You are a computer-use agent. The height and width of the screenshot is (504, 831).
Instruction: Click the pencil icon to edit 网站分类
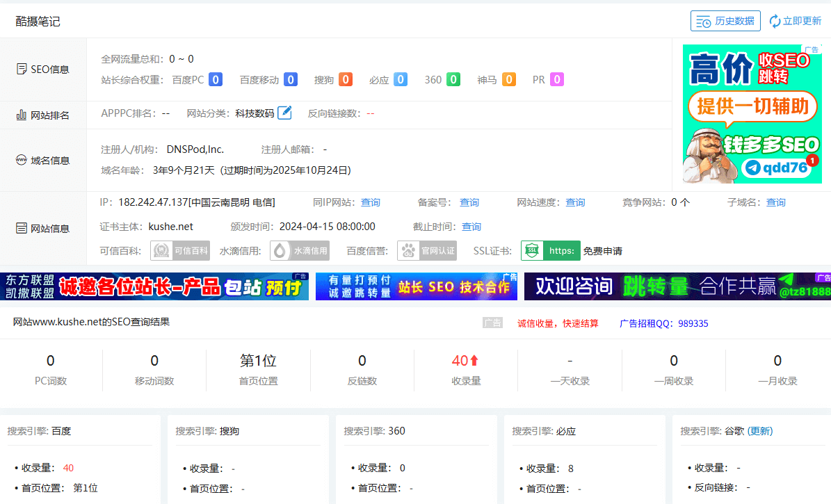click(x=284, y=113)
